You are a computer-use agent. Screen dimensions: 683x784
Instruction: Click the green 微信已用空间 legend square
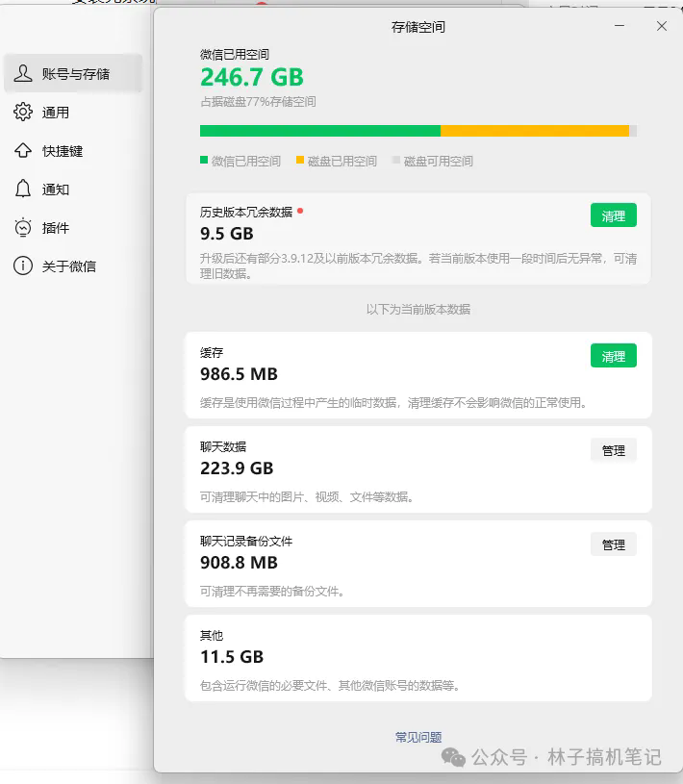click(204, 161)
